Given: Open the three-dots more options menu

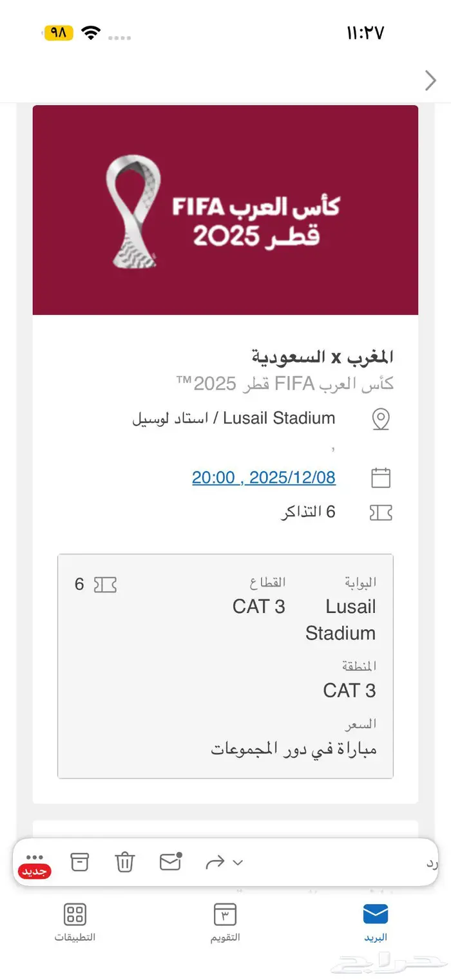Looking at the screenshot, I should tap(35, 858).
